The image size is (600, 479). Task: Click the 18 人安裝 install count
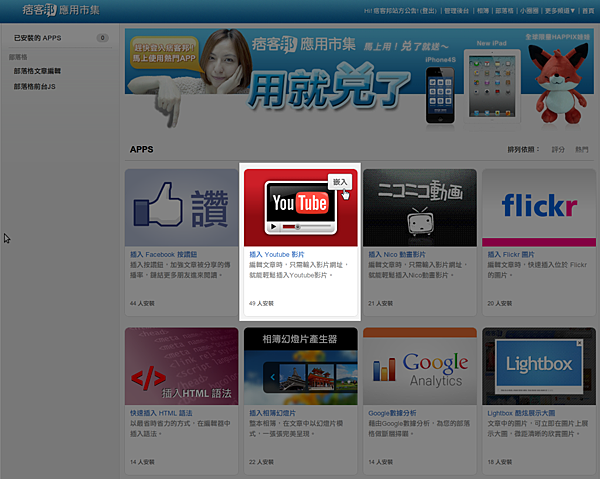(x=499, y=462)
